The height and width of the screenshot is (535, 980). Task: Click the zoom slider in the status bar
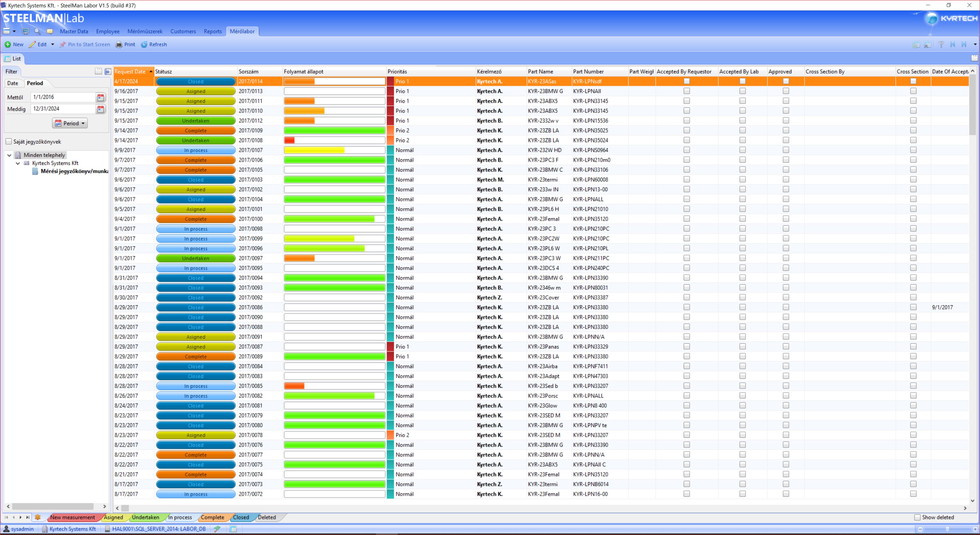coord(947,529)
